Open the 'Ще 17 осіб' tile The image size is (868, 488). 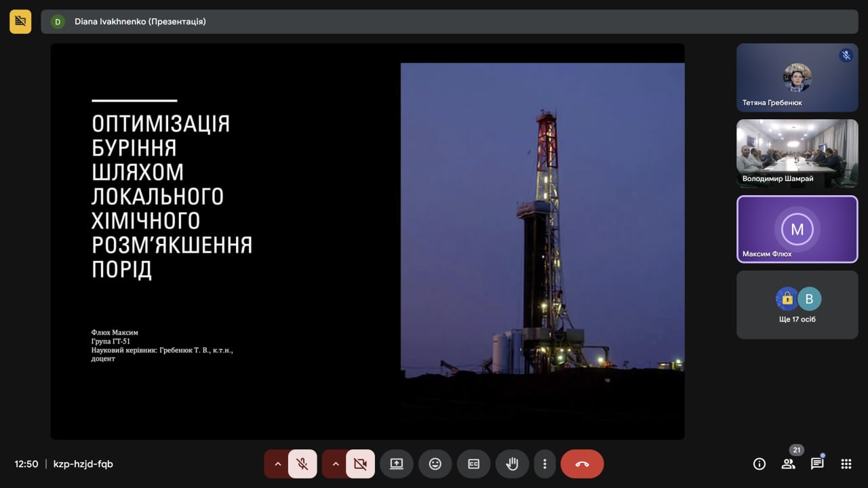(797, 305)
